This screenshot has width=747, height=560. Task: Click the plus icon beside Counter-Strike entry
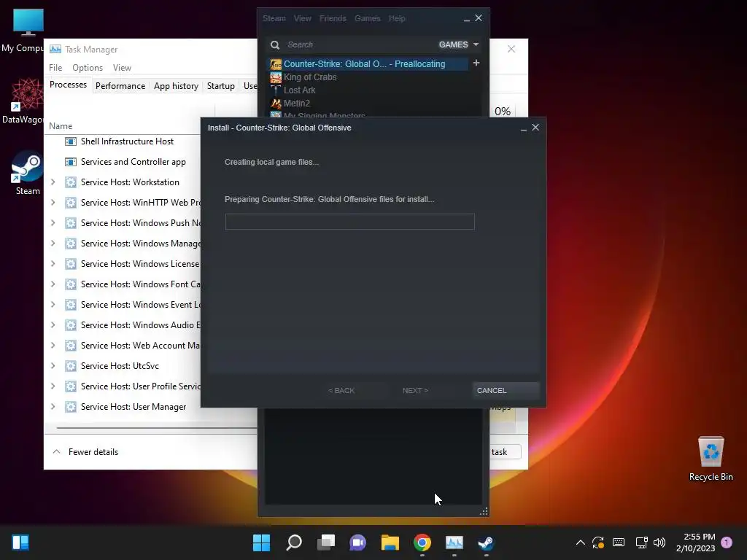pos(476,63)
